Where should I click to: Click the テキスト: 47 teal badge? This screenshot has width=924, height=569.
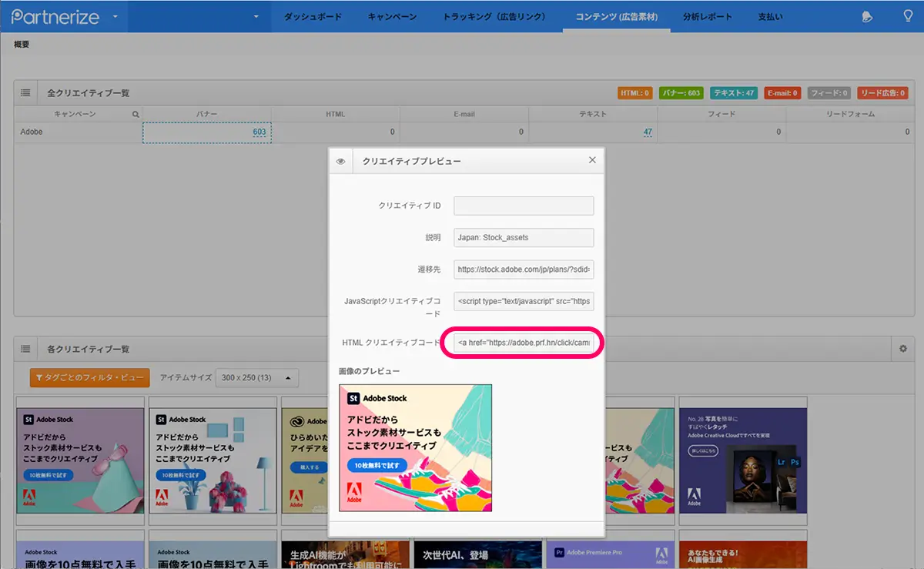pyautogui.click(x=734, y=93)
